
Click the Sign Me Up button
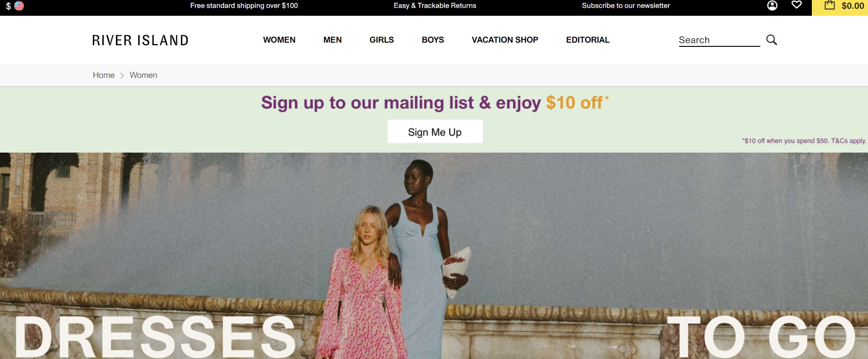tap(435, 132)
